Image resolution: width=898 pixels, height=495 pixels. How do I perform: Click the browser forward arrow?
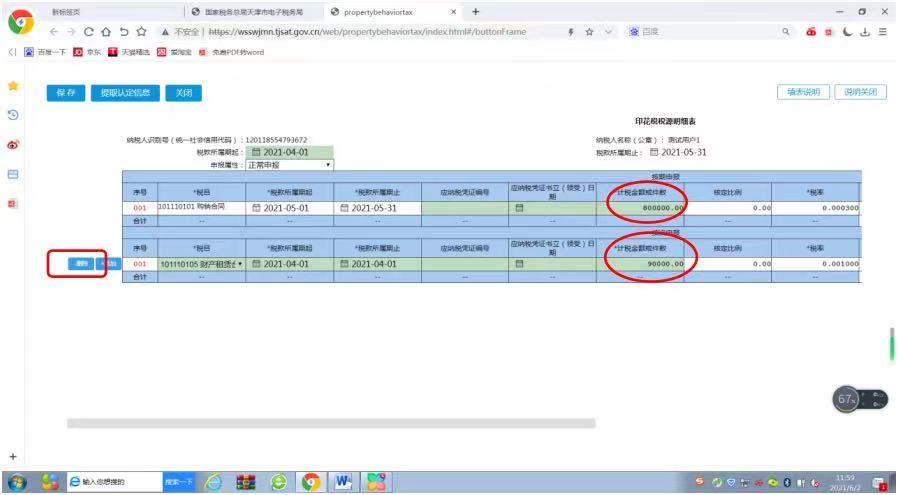[71, 32]
